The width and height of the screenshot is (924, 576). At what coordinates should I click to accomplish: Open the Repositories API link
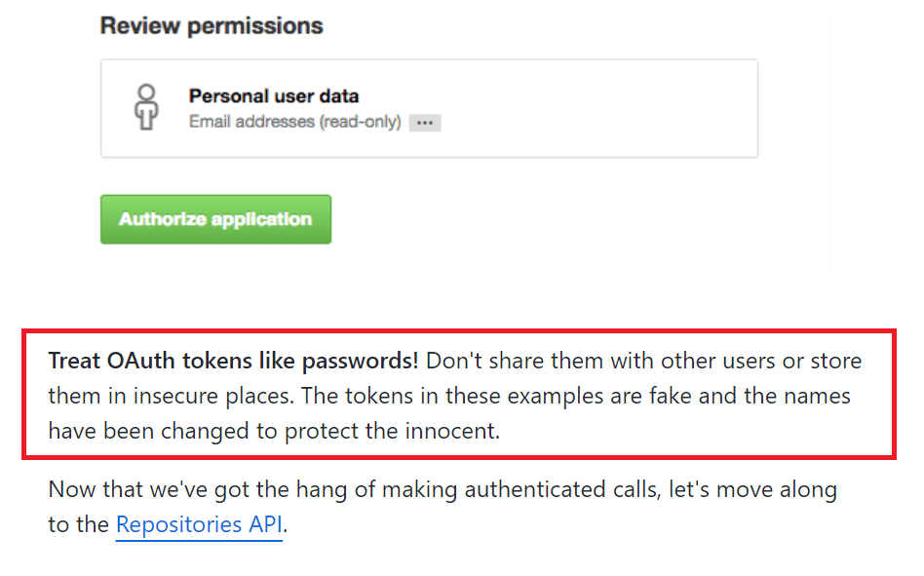[199, 525]
